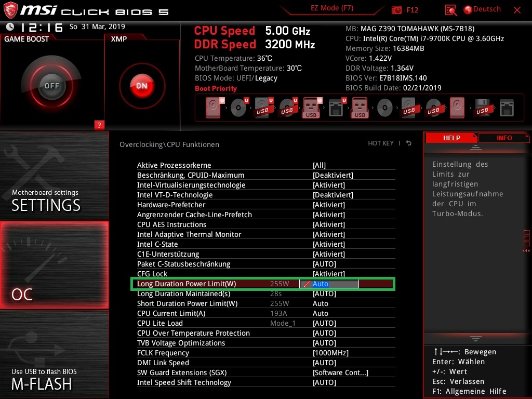Open CPU AES Instructions option
Screen dimensions: 532x399
[x=266, y=224]
